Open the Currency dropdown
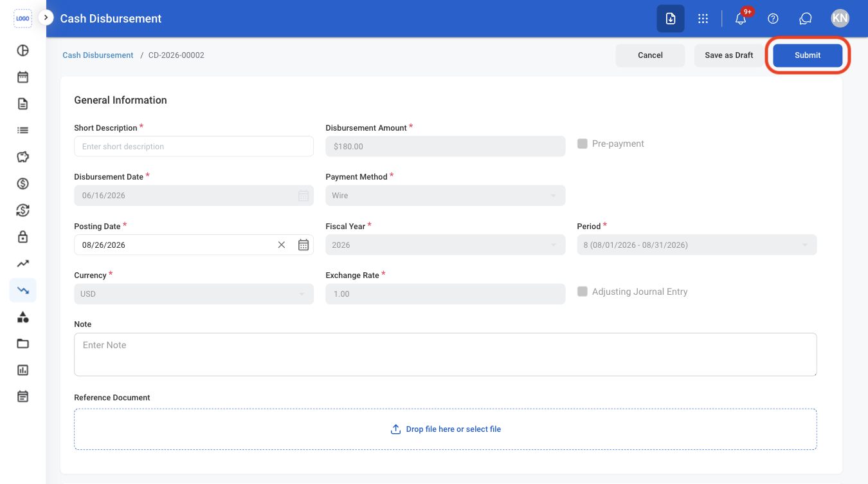 tap(194, 294)
